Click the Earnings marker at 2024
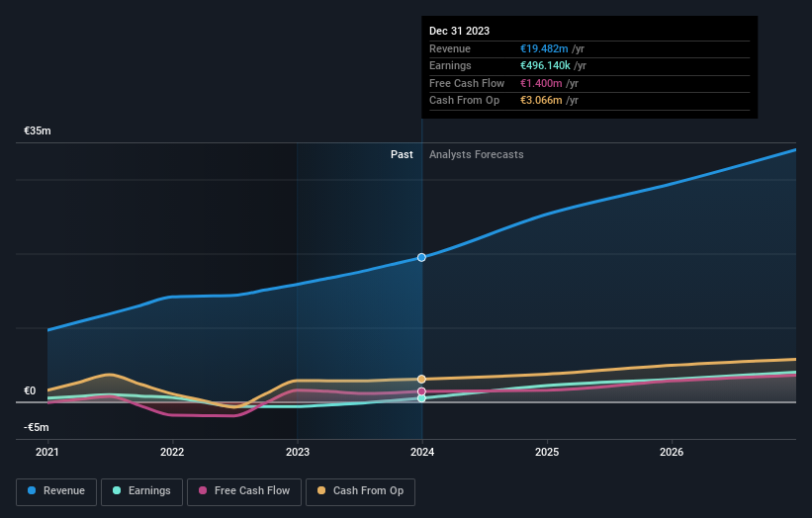 tap(421, 398)
